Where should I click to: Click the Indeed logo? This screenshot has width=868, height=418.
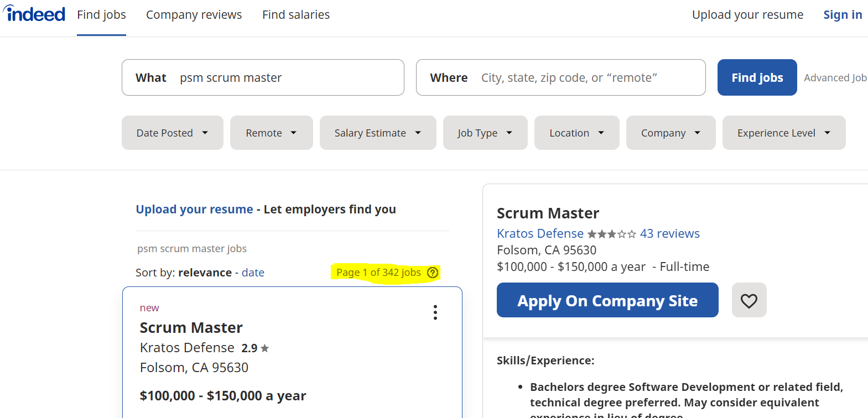click(34, 14)
